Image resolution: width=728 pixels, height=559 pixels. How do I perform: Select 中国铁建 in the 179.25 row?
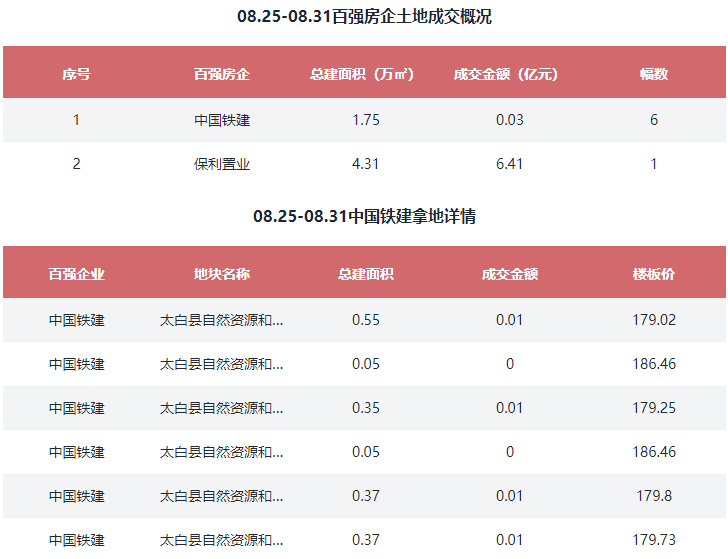[x=77, y=408]
